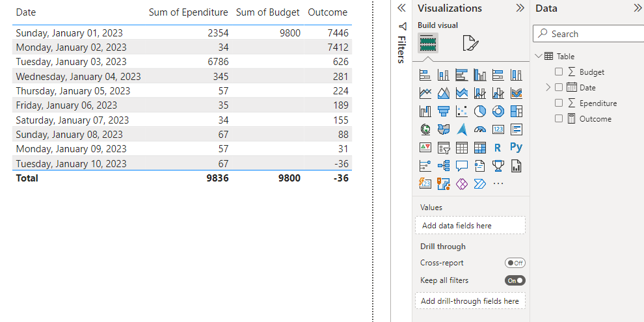
Task: Toggle Keep all filters switch
Action: pos(515,280)
